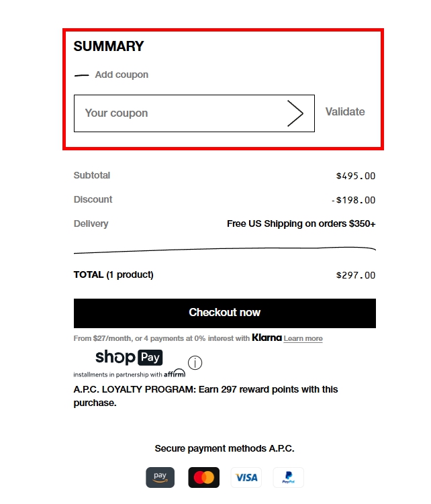This screenshot has height=504, width=431.
Task: Click the Free US Shipping delivery text
Action: pos(301,224)
